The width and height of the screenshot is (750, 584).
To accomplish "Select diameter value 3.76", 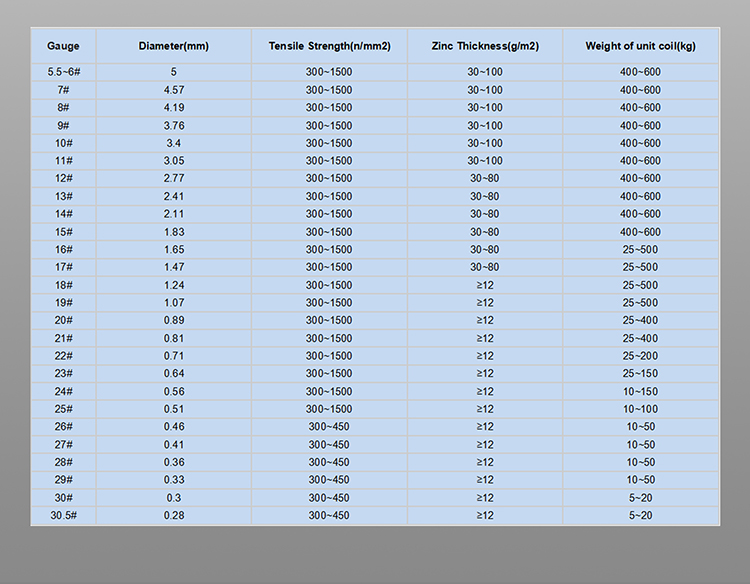I will (174, 125).
